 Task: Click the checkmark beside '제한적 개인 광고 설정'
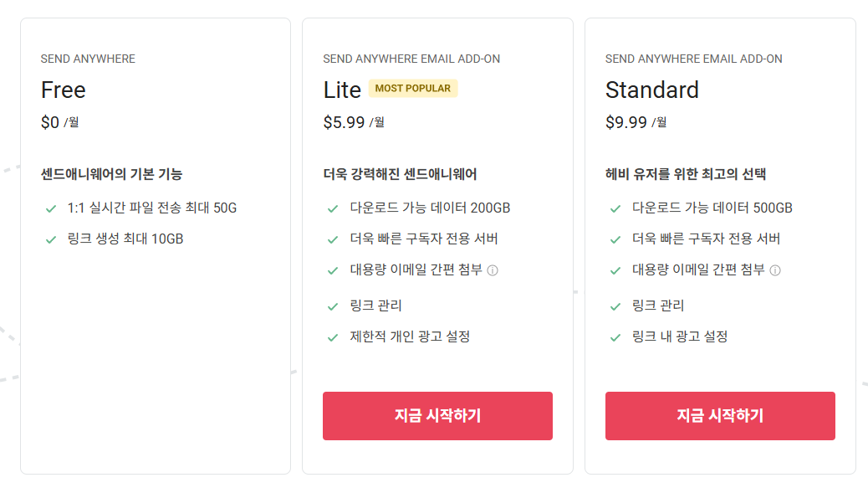point(333,337)
